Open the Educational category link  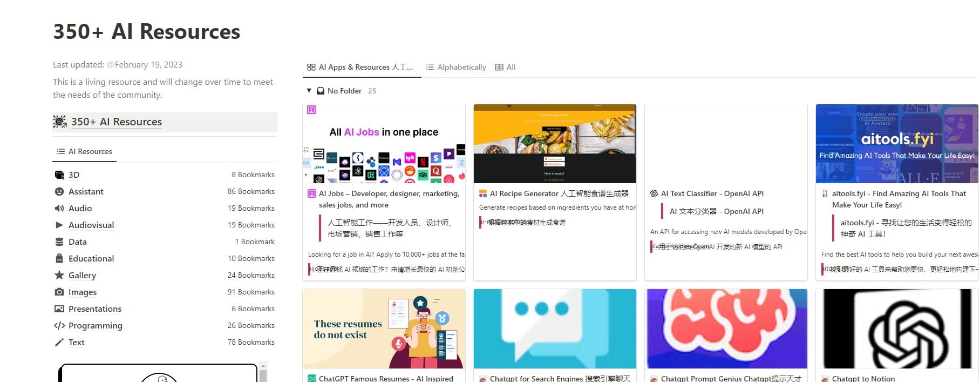pos(91,258)
